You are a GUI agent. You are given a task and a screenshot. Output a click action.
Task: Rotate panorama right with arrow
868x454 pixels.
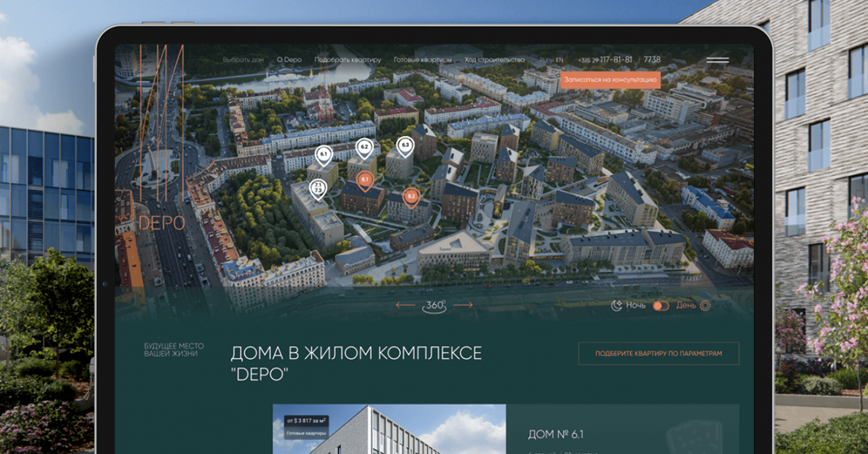coord(464,305)
